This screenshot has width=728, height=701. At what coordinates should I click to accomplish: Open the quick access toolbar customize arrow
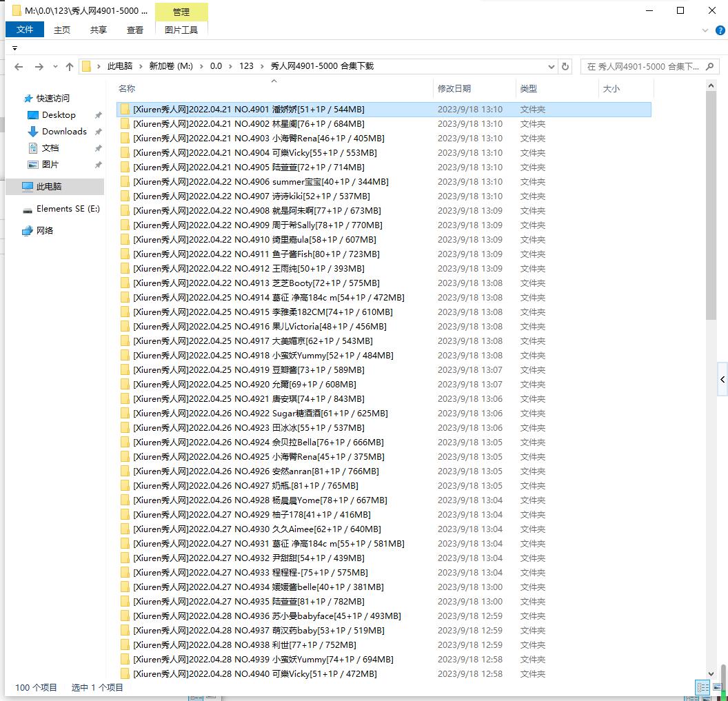(x=15, y=48)
